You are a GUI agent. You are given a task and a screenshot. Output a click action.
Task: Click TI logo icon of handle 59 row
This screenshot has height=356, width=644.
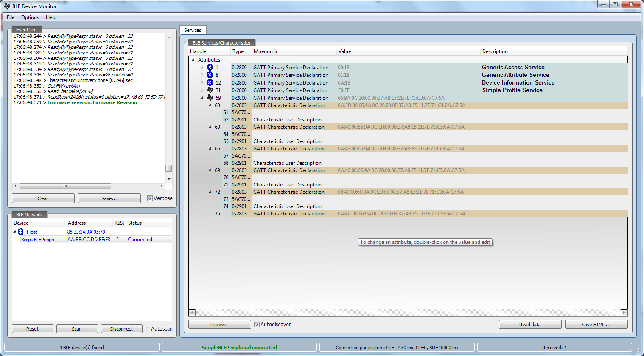click(210, 98)
